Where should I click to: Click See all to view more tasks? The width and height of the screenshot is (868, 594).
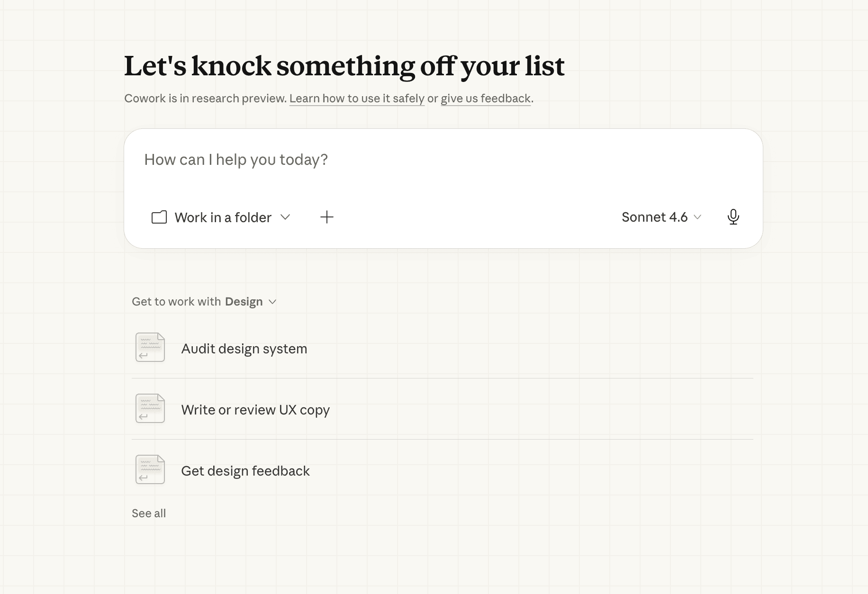tap(149, 513)
